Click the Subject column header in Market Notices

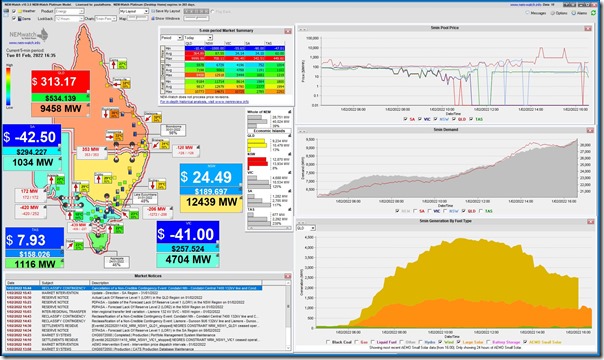click(x=65, y=283)
